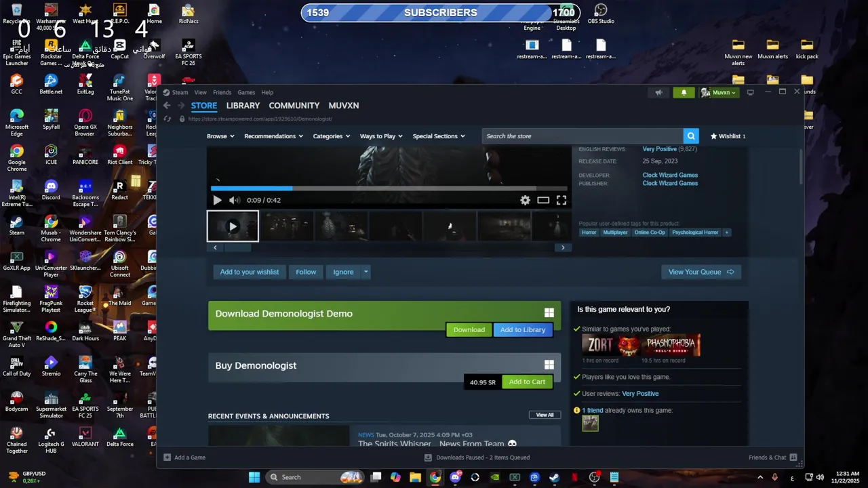Enter fullscreen on the trailer video

(561, 200)
